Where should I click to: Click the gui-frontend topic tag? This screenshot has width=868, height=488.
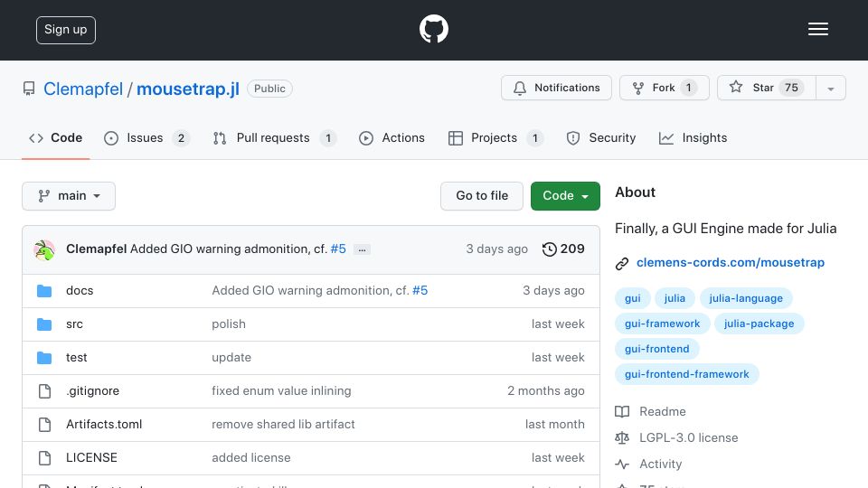[657, 349]
